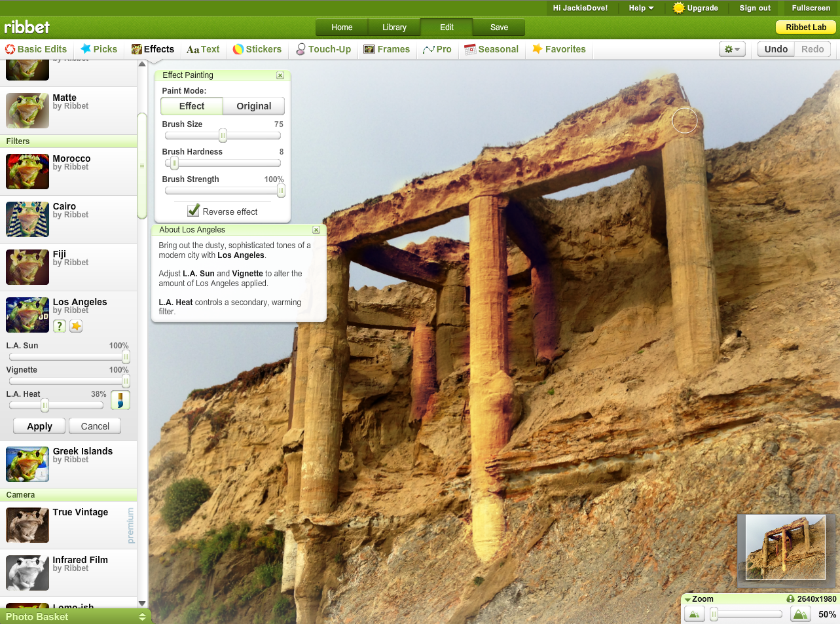Go to the Library section
Viewport: 840px width, 624px height.
(394, 28)
